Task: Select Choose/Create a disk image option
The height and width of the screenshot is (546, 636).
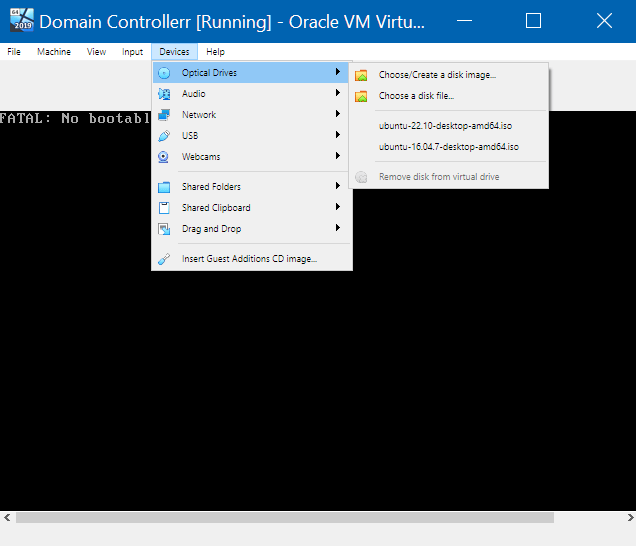Action: [449, 75]
